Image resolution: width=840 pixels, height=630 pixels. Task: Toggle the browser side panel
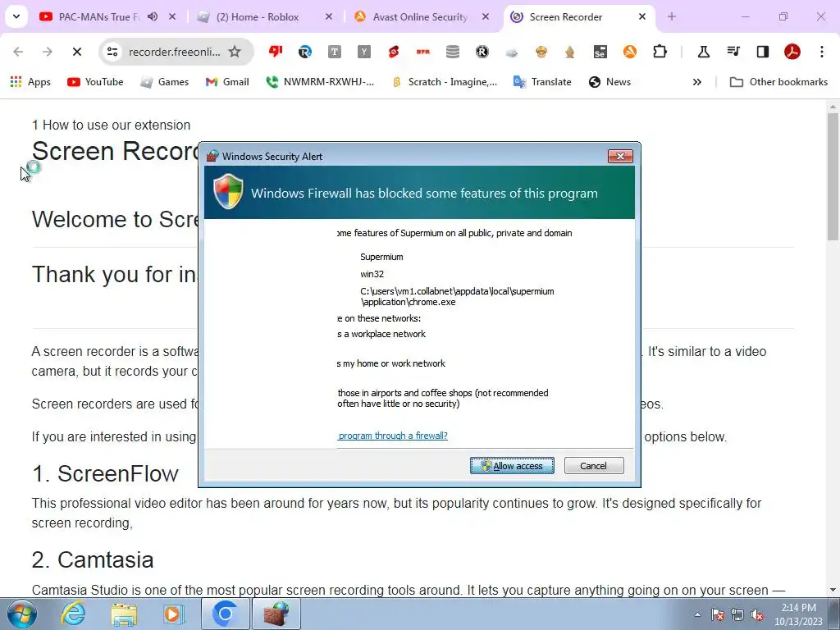tap(763, 52)
